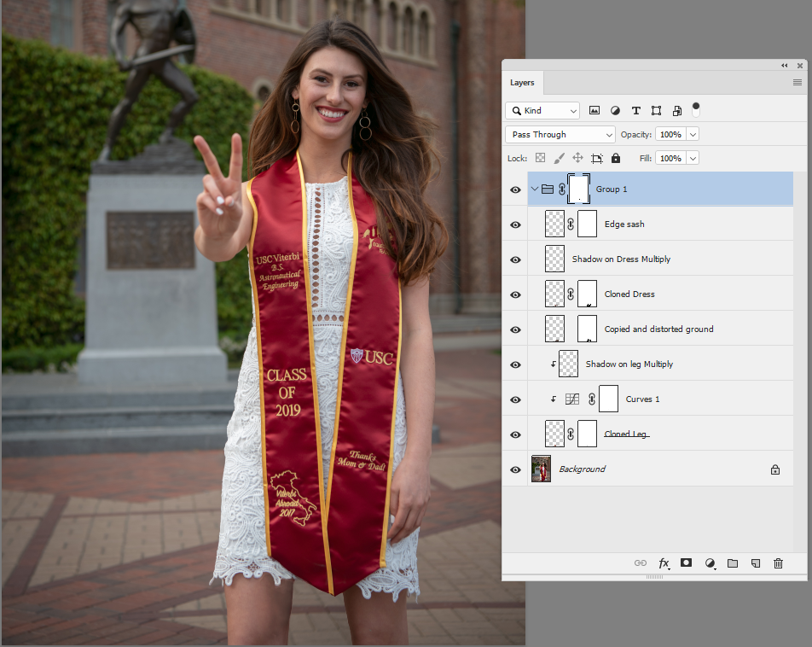This screenshot has height=647, width=812.
Task: Toggle visibility of Edge sash layer
Action: [x=515, y=225]
